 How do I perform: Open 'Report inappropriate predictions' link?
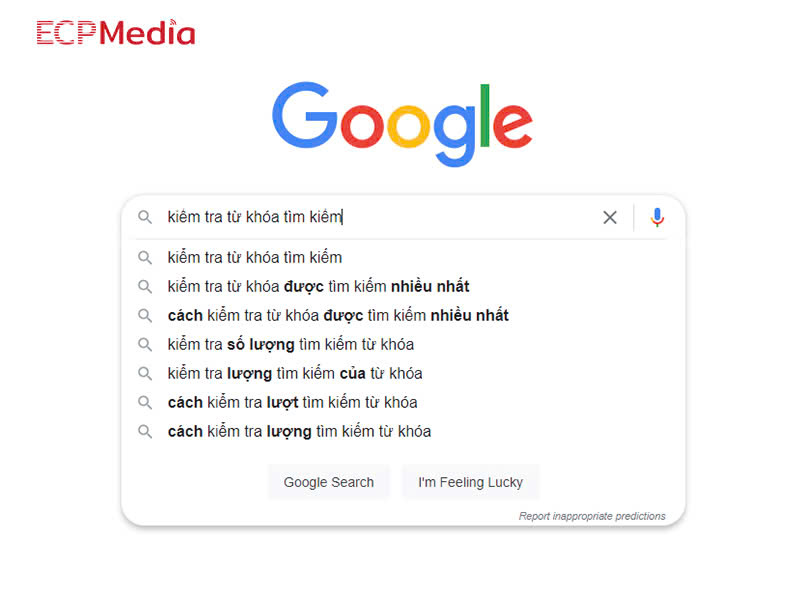592,516
